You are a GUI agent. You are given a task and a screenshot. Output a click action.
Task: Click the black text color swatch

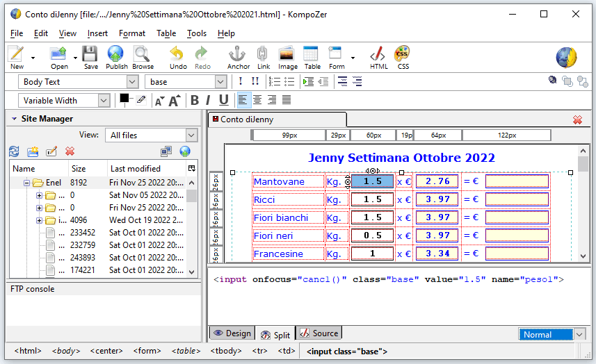click(x=124, y=99)
